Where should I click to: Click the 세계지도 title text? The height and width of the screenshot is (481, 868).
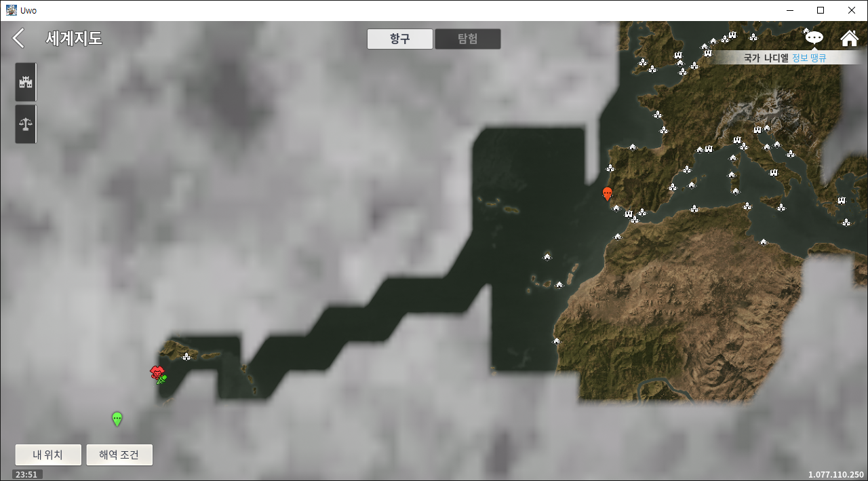point(74,39)
